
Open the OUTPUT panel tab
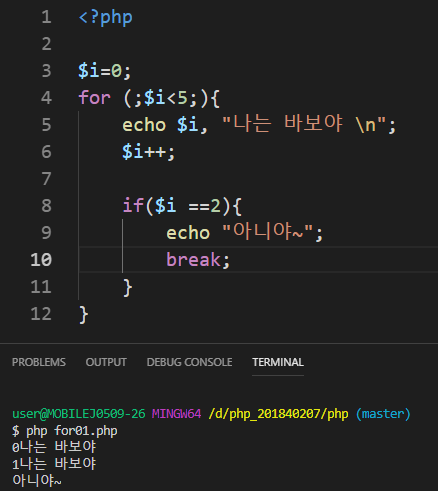pos(106,362)
